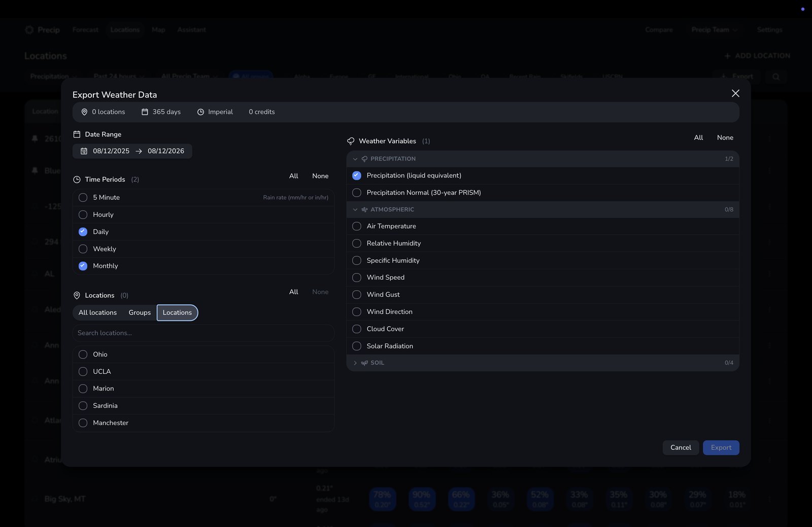Screen dimensions: 812x527
Task: Enable the Wind Speed variable
Action: (357, 277)
